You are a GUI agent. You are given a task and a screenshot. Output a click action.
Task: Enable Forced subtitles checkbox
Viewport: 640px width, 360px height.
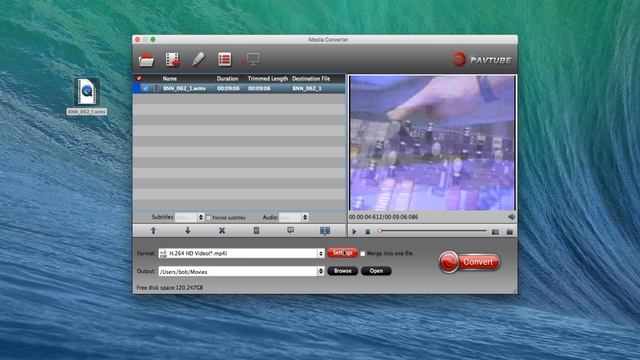(x=209, y=218)
